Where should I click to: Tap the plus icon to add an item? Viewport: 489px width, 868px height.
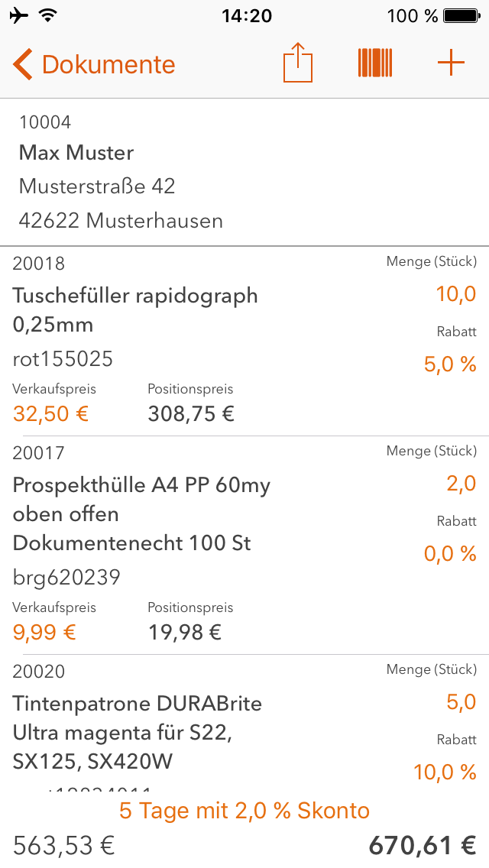coord(451,63)
